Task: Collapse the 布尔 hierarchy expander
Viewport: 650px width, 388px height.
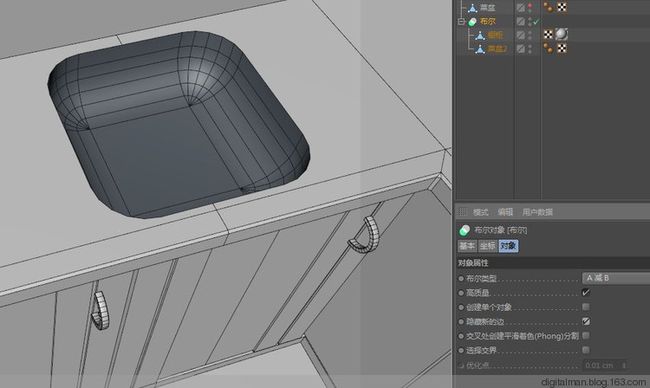Action: coord(461,22)
